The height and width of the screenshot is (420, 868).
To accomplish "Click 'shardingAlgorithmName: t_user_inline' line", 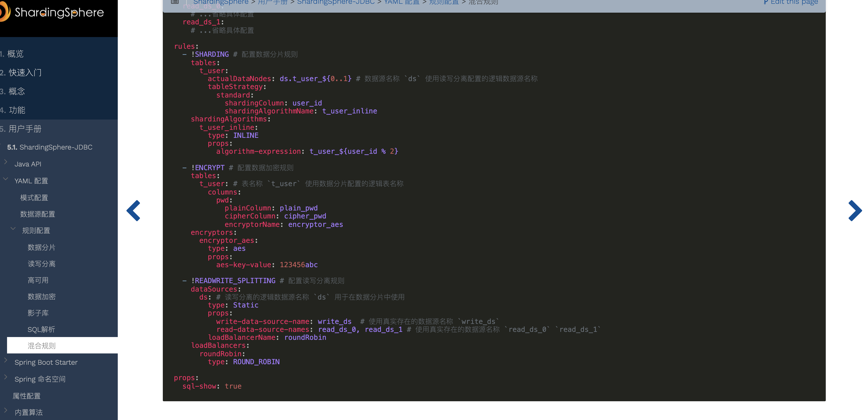I will 301,111.
